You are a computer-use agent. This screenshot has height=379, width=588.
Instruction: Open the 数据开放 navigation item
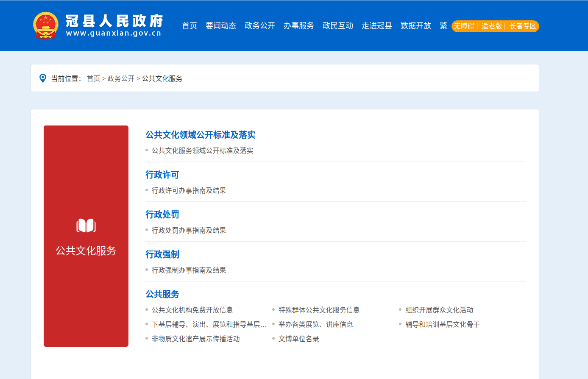pyautogui.click(x=416, y=26)
